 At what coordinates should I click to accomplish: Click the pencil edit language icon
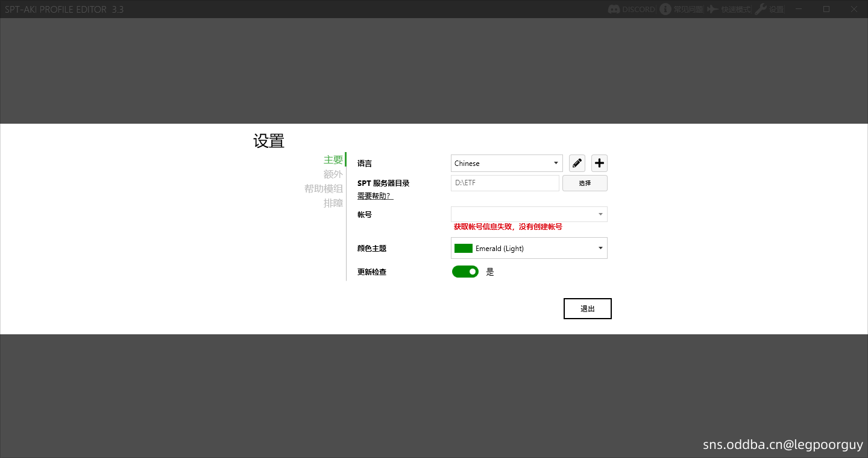coord(577,163)
